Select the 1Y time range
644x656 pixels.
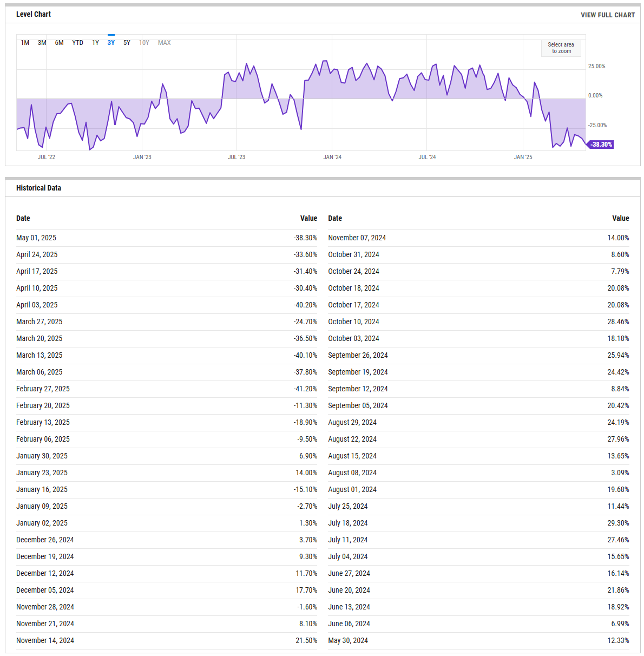[95, 43]
